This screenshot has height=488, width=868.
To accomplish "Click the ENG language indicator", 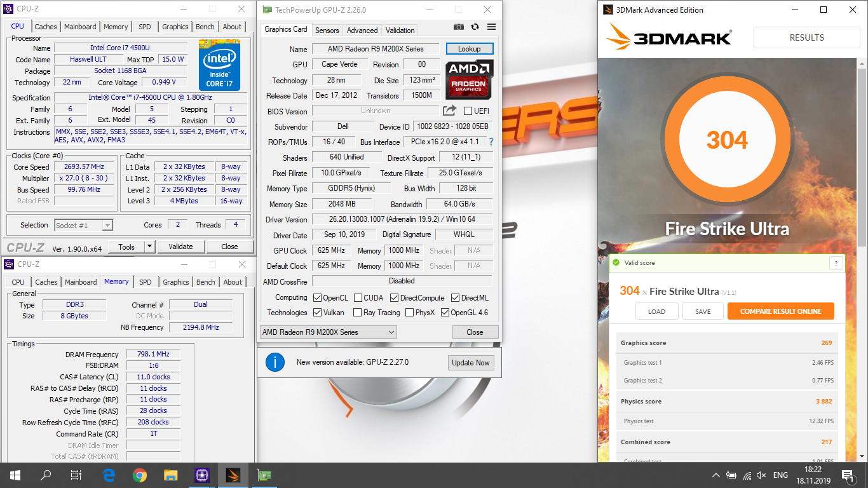I will (x=780, y=475).
